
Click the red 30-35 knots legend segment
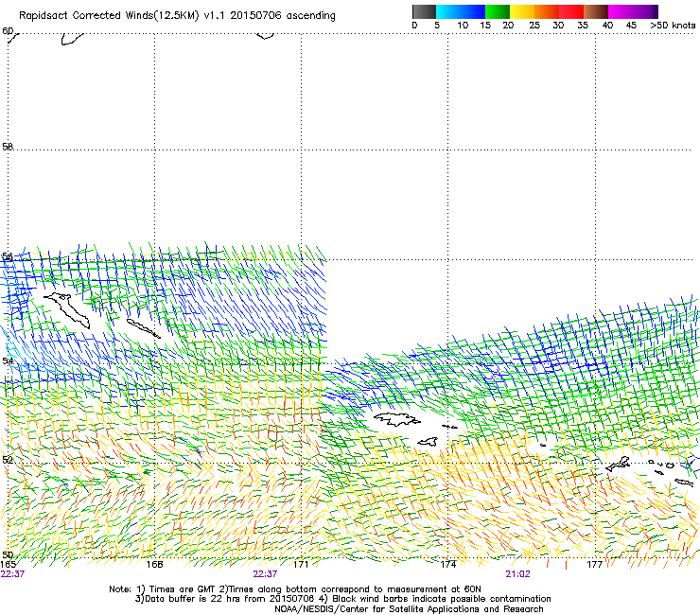pyautogui.click(x=571, y=11)
